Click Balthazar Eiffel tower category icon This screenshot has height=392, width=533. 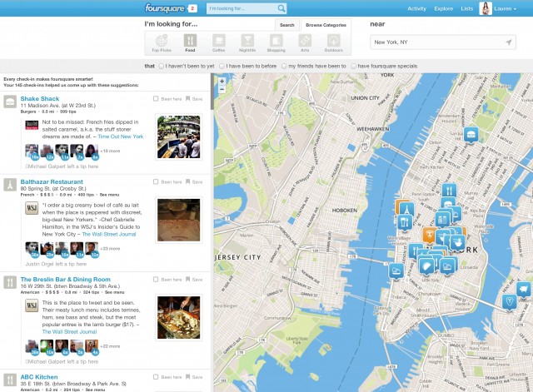[x=10, y=185]
